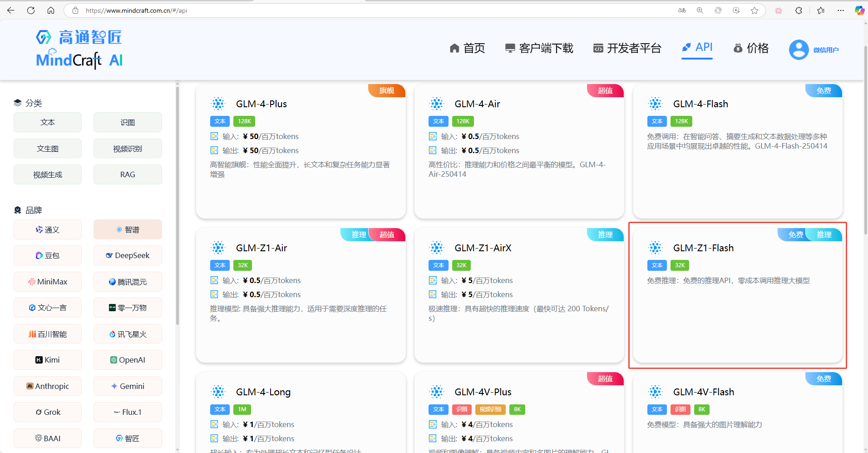Open favorites list icon in toolbar
868x453 pixels.
tap(821, 10)
